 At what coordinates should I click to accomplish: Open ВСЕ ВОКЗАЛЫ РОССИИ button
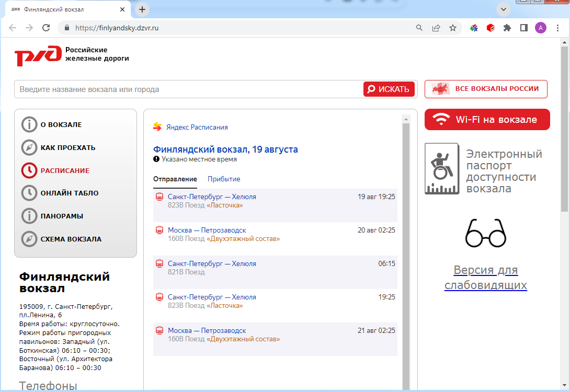(x=486, y=89)
